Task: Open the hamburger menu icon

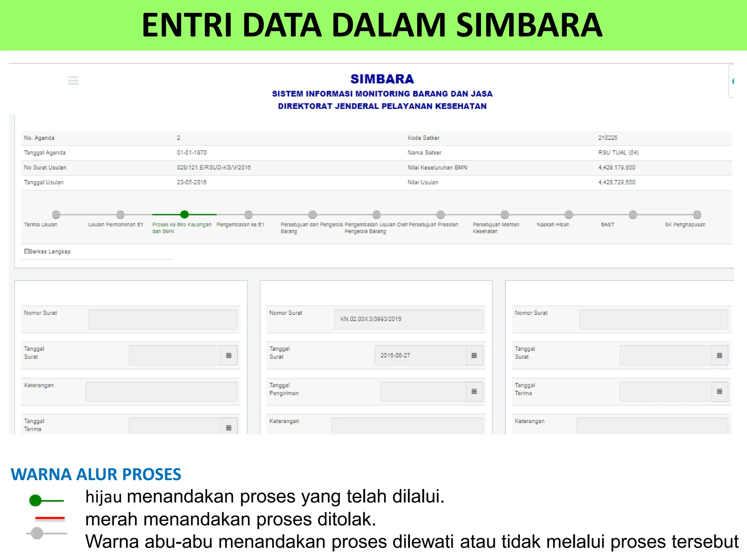Action: [x=73, y=80]
